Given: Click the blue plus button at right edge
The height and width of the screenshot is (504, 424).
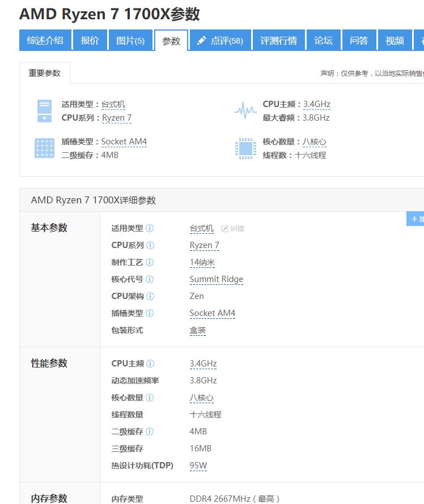Looking at the screenshot, I should (x=415, y=219).
